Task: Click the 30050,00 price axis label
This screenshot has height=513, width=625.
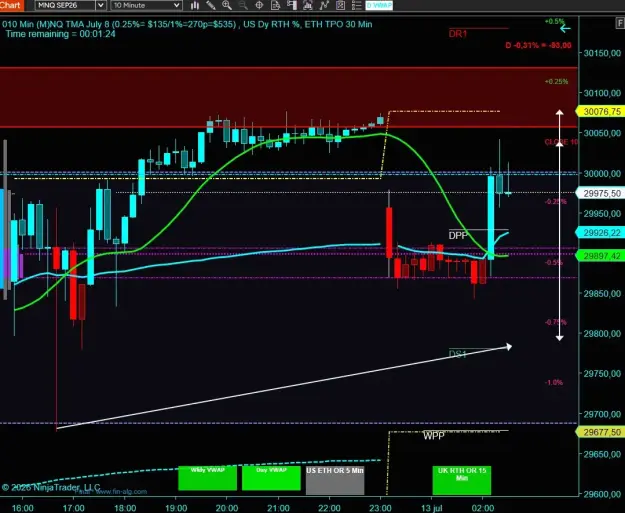Action: 602,133
